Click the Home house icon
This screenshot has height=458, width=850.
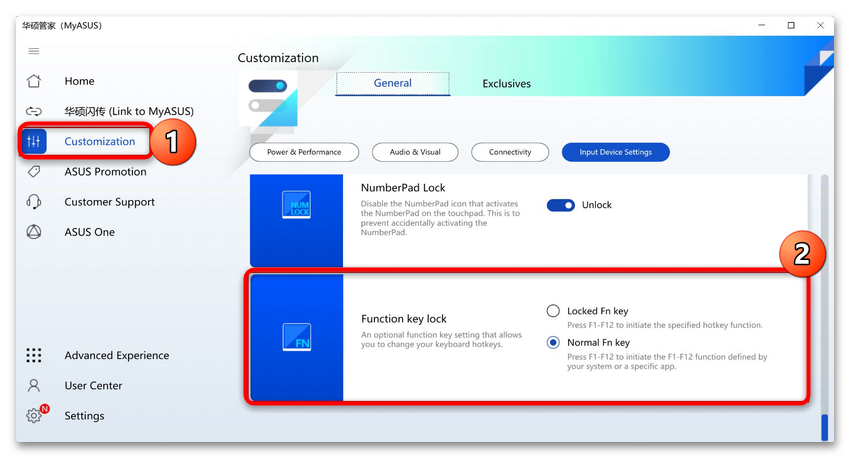click(34, 81)
